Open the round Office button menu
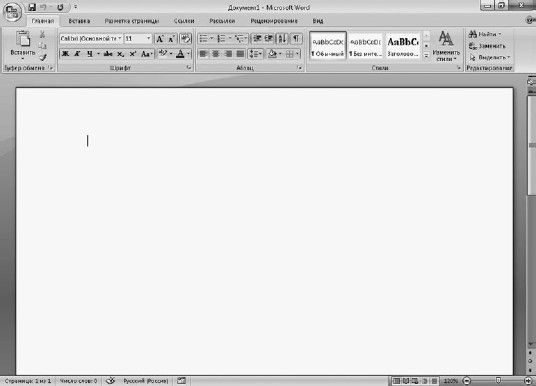 tap(12, 11)
